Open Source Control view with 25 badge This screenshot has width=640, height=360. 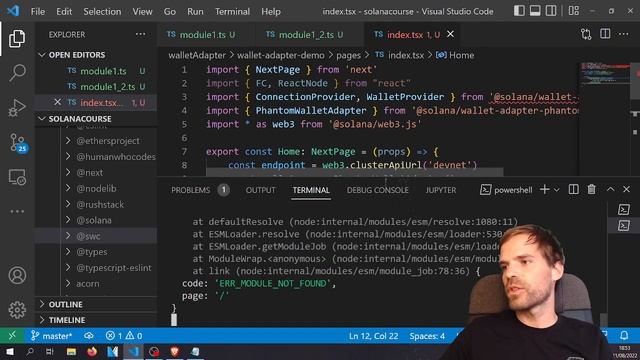(18, 143)
